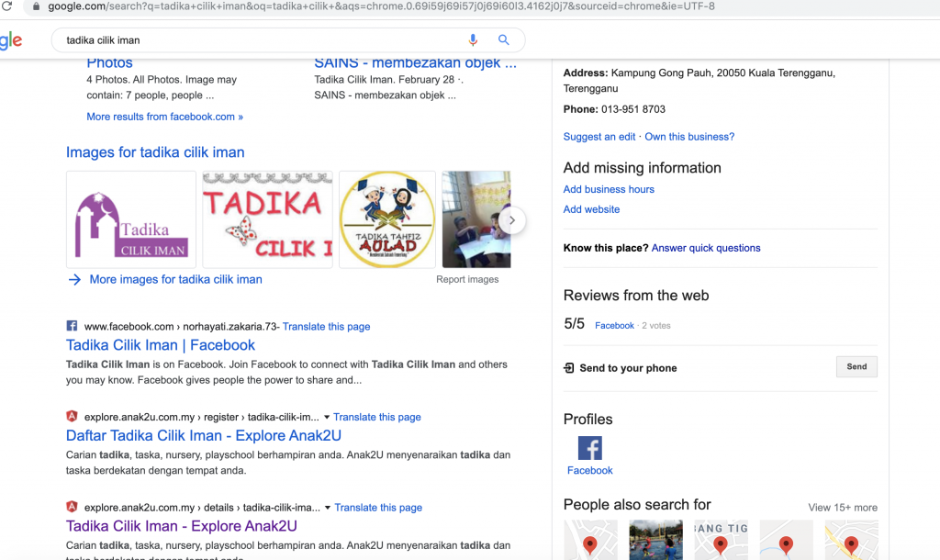The image size is (940, 560).
Task: Click the Anak2U favicon beside details result
Action: pos(72,508)
